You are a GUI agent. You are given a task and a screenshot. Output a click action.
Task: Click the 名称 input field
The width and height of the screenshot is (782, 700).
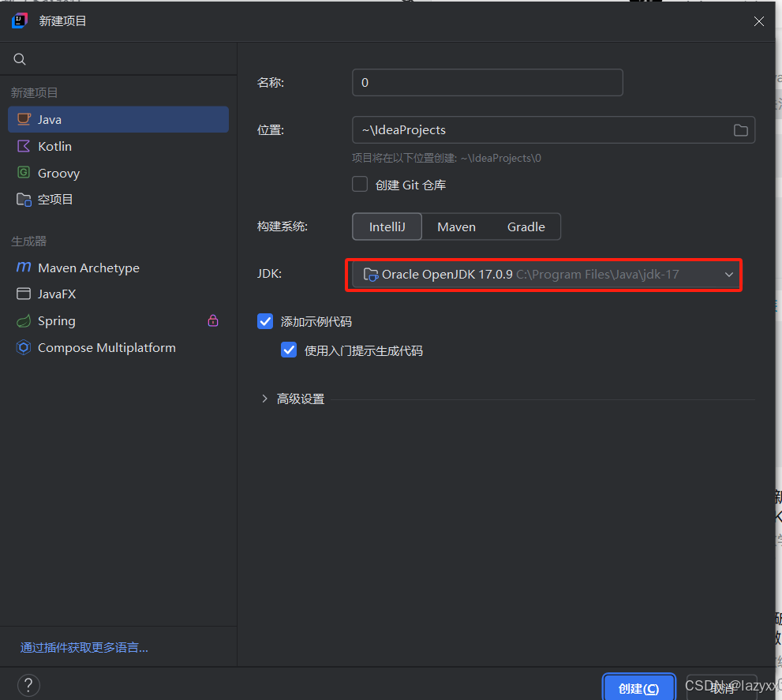487,82
